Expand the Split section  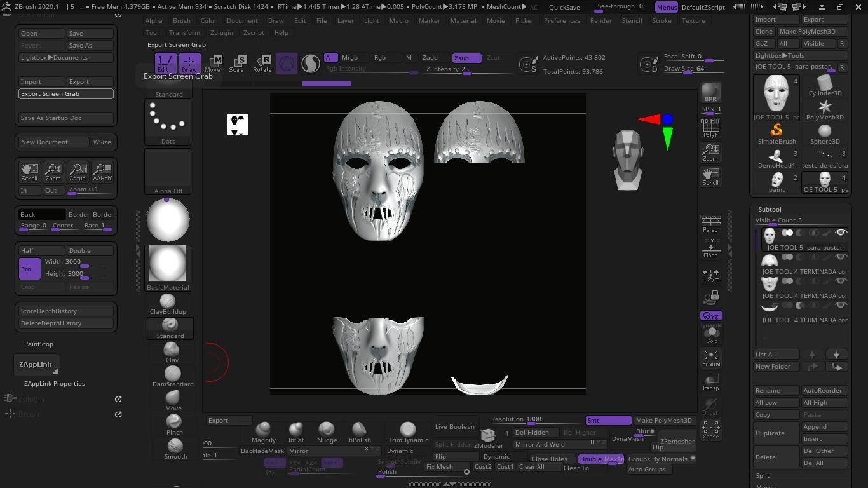click(763, 475)
